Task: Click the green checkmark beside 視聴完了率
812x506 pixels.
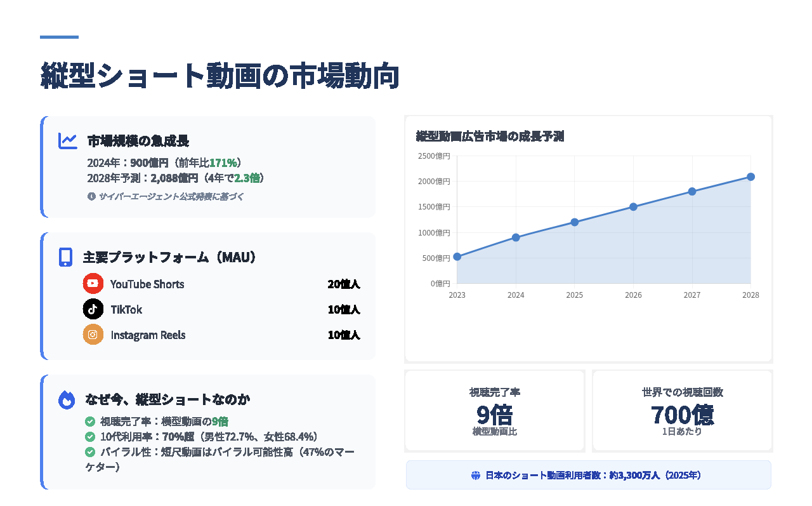Action: point(90,421)
